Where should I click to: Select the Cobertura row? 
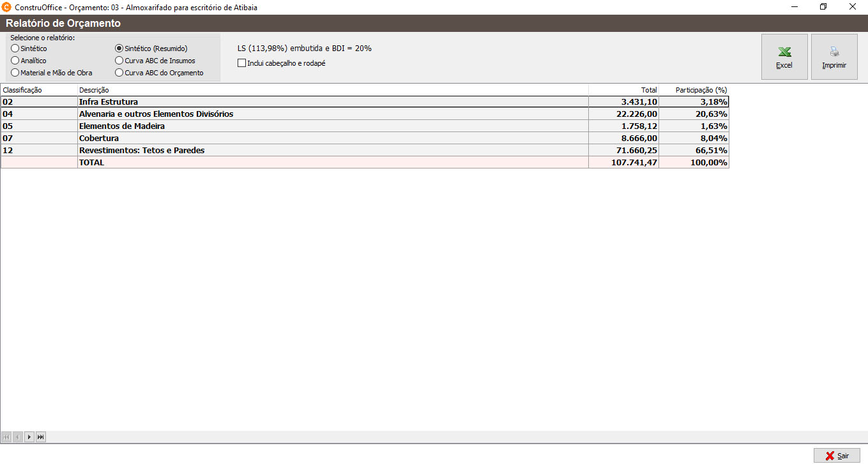[x=364, y=138]
